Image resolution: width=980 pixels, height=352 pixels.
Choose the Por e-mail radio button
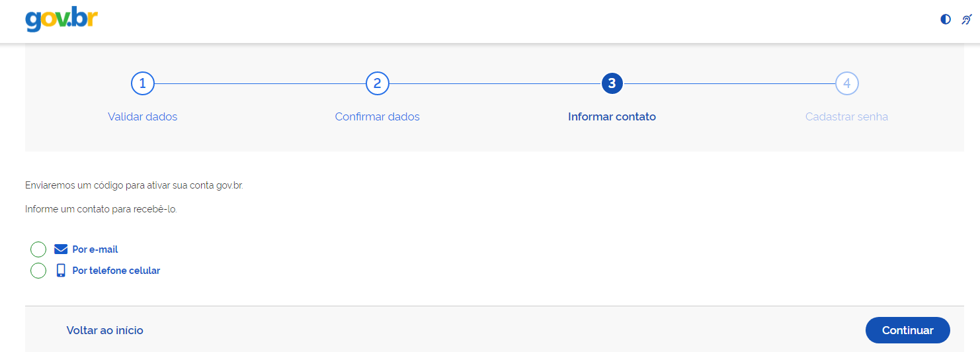click(38, 249)
